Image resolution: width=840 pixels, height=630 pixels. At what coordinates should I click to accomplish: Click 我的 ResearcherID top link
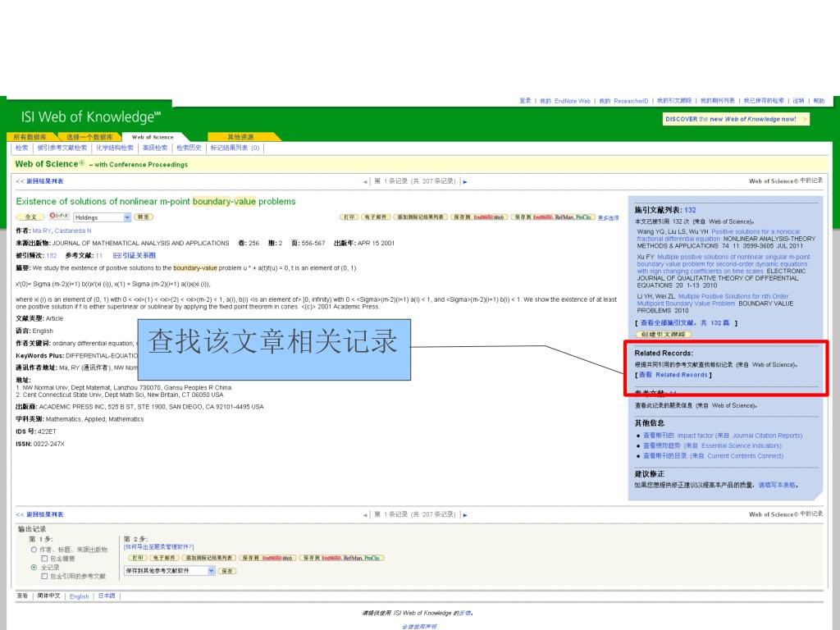[623, 101]
